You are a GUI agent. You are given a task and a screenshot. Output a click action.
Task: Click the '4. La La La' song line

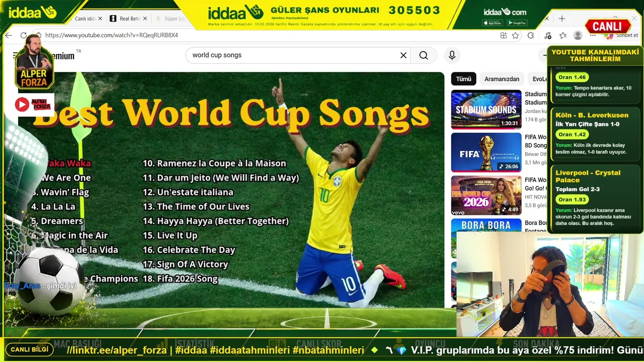tap(53, 206)
